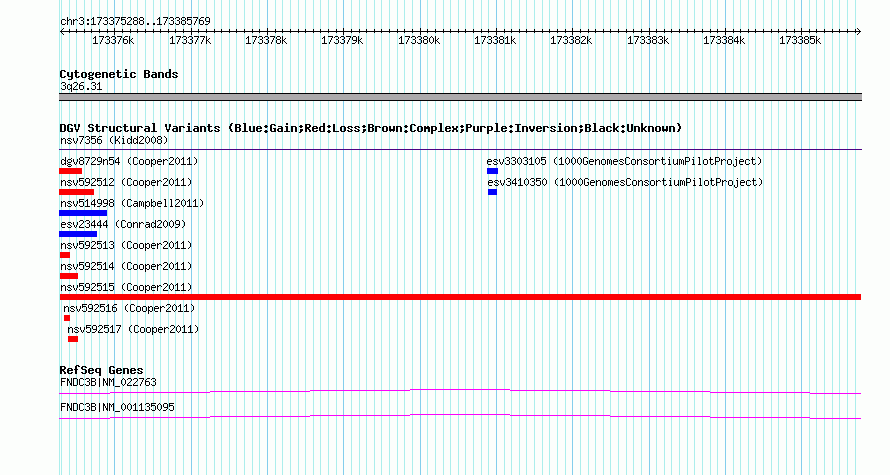This screenshot has height=475, width=890.
Task: Click the red nsv592512 loss bar
Action: (x=76, y=192)
